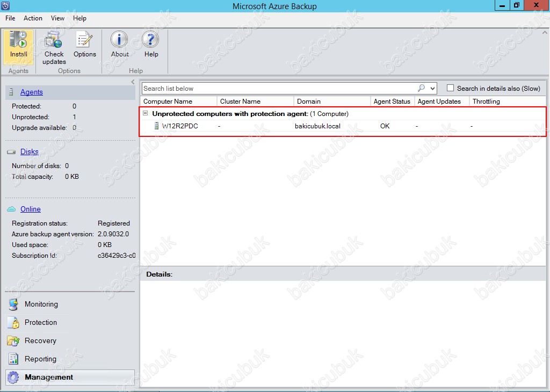Screen dimensions: 550x392
Task: Enable Search in details also checkbox
Action: [451, 88]
